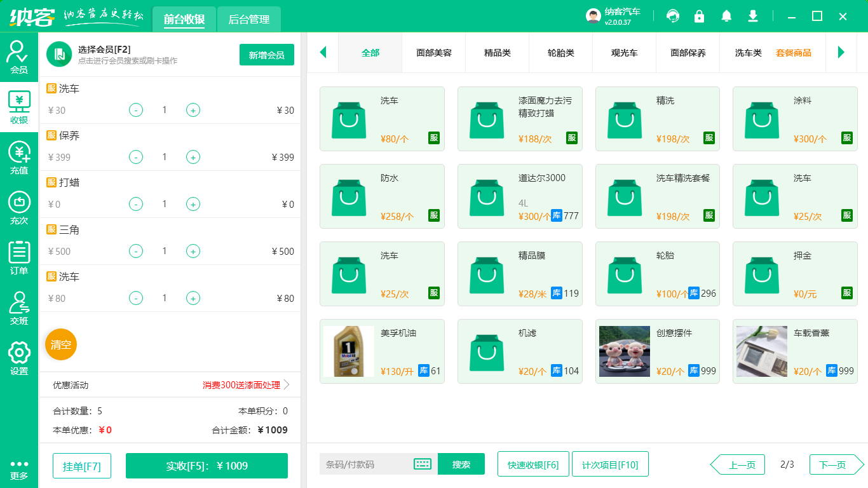Go to 下一页 next page

coord(837,464)
